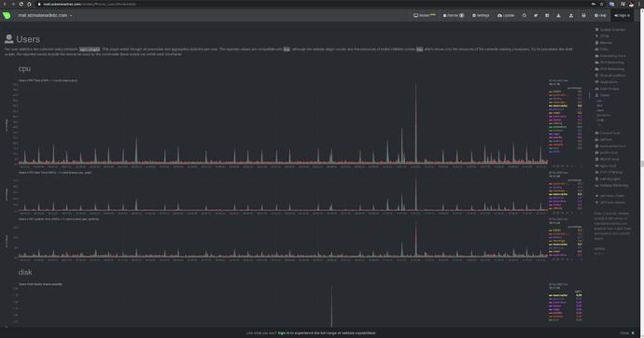Open Firewall (netfilter) in sidebar
Image resolution: width=644 pixels, height=338 pixels.
click(610, 76)
